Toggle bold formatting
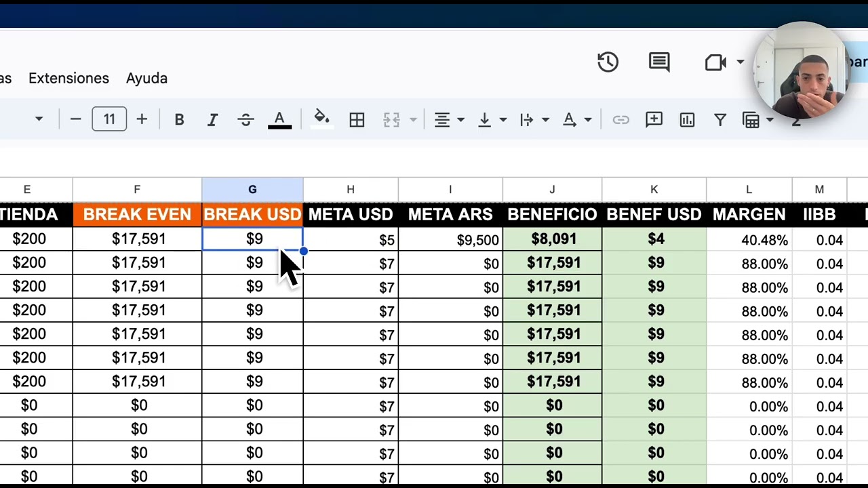 tap(179, 120)
